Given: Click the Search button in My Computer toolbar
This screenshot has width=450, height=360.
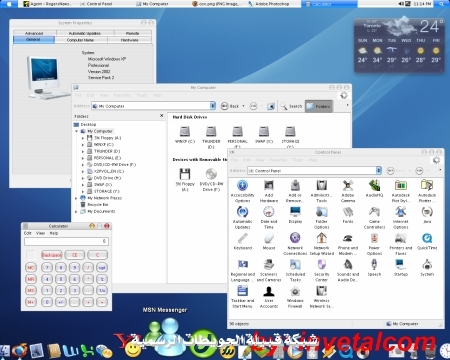Looking at the screenshot, I should [x=291, y=106].
